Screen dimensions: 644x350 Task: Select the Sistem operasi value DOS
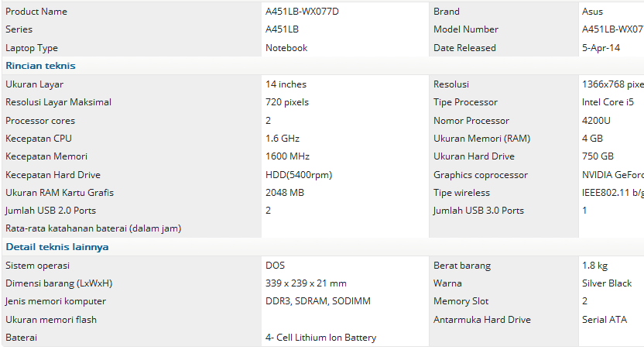pos(276,266)
